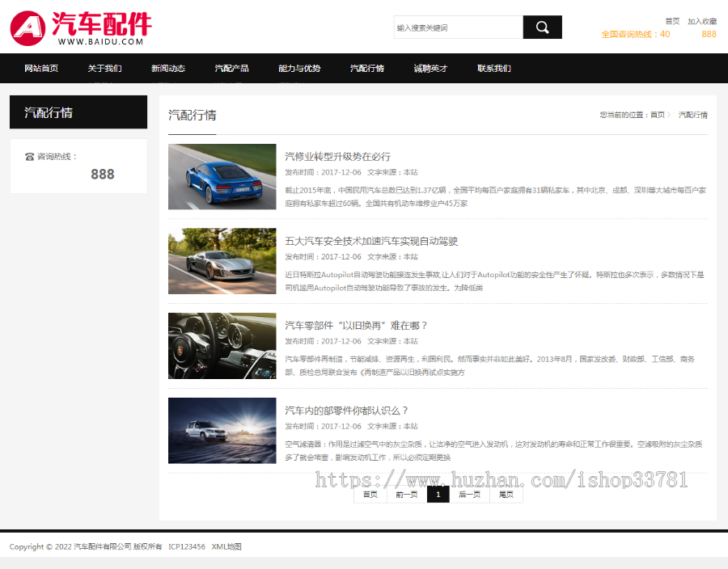Image resolution: width=728 pixels, height=569 pixels.
Task: Open the silver supercar thumbnail
Action: pos(222,261)
